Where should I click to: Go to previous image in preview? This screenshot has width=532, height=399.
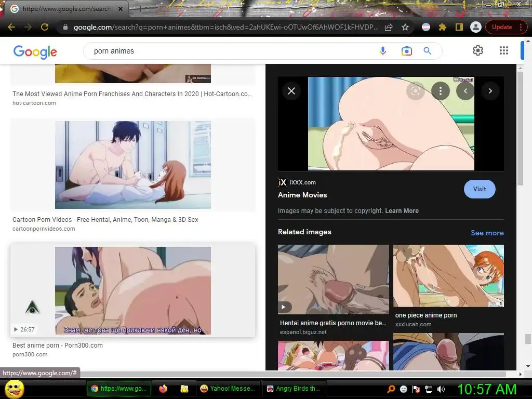click(x=465, y=91)
